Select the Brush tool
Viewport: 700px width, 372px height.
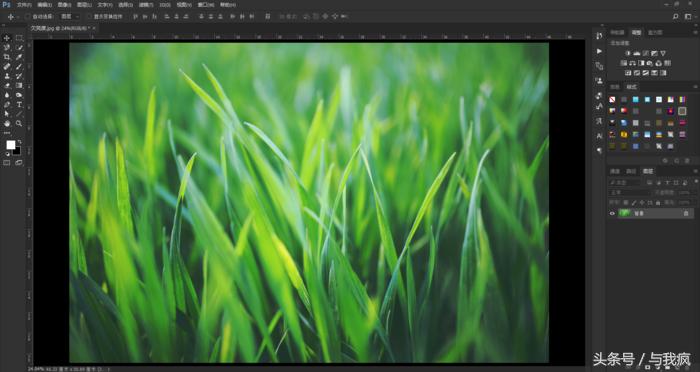click(x=19, y=67)
